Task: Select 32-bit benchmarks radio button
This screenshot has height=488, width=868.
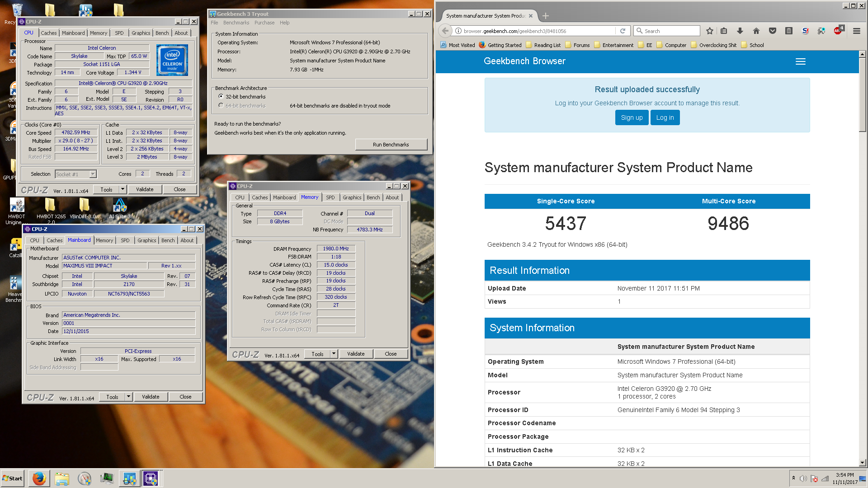Action: pos(221,96)
